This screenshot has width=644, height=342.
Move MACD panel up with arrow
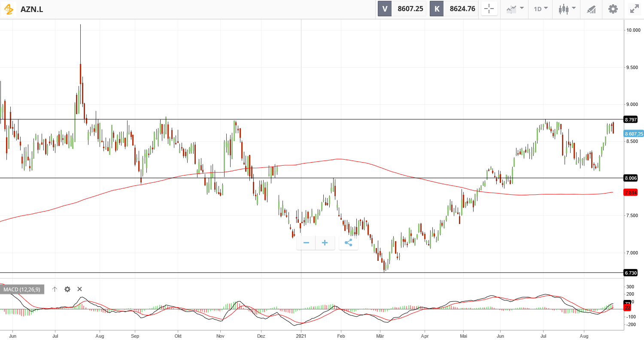(x=55, y=289)
